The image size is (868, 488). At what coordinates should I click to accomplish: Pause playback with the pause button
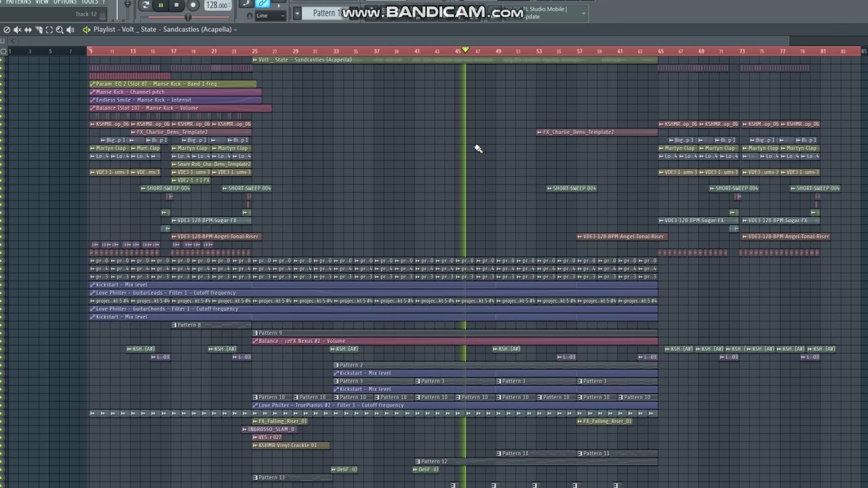[161, 5]
